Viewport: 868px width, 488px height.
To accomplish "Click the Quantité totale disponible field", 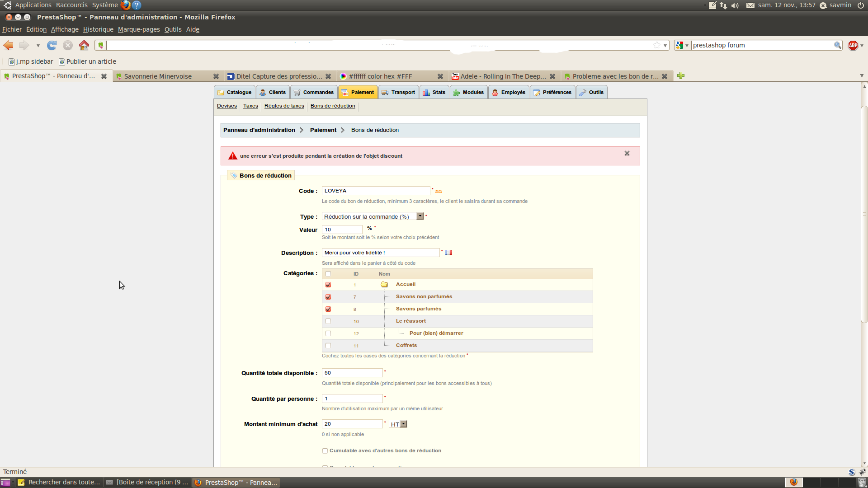I will 353,373.
